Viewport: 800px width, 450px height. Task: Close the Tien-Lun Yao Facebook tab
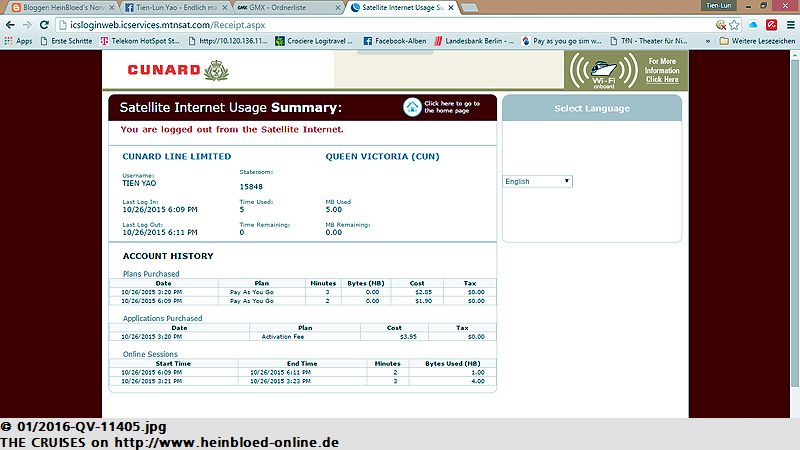coord(225,8)
